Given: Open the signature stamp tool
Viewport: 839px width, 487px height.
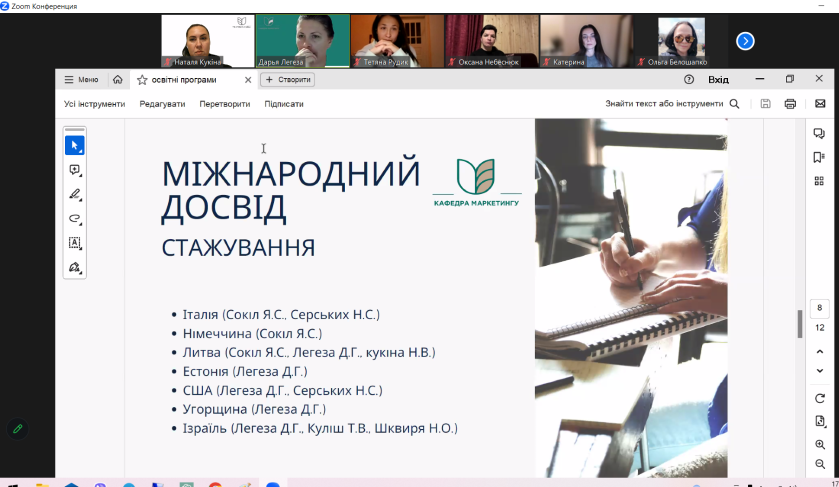Looking at the screenshot, I should click(x=74, y=267).
